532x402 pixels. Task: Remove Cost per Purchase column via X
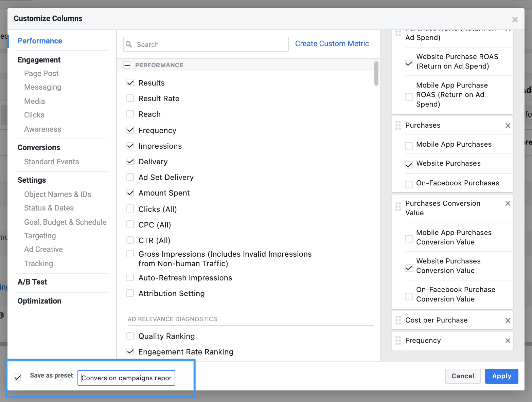(x=508, y=321)
